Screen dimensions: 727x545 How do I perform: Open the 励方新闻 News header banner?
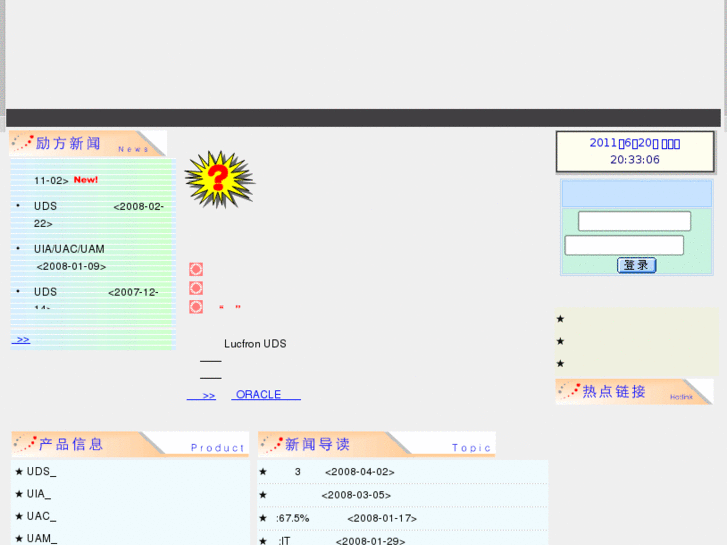[88, 143]
